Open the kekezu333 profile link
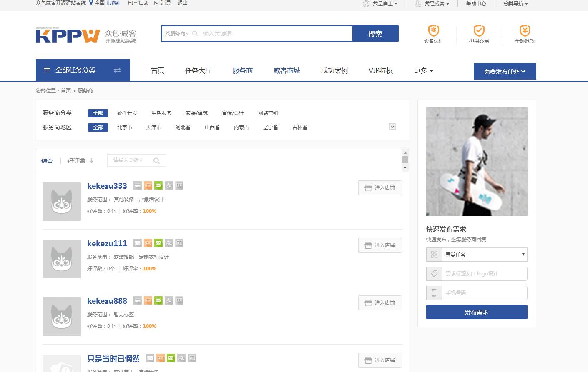The image size is (588, 372). tap(107, 186)
